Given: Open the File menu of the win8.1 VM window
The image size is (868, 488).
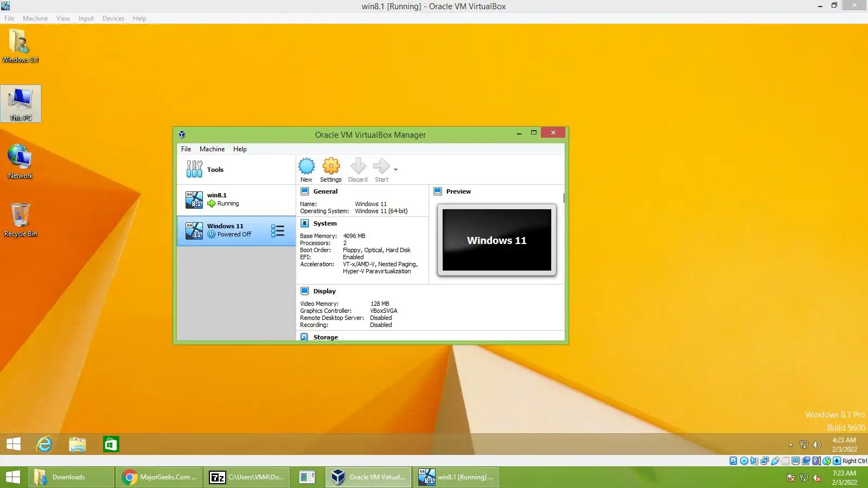Looking at the screenshot, I should click(x=9, y=18).
